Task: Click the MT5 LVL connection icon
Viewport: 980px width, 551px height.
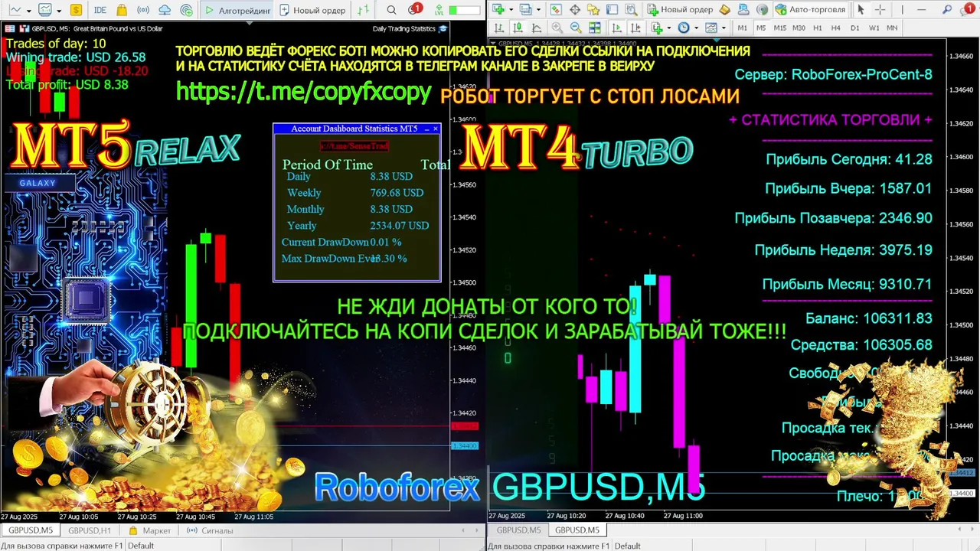Action: point(439,10)
